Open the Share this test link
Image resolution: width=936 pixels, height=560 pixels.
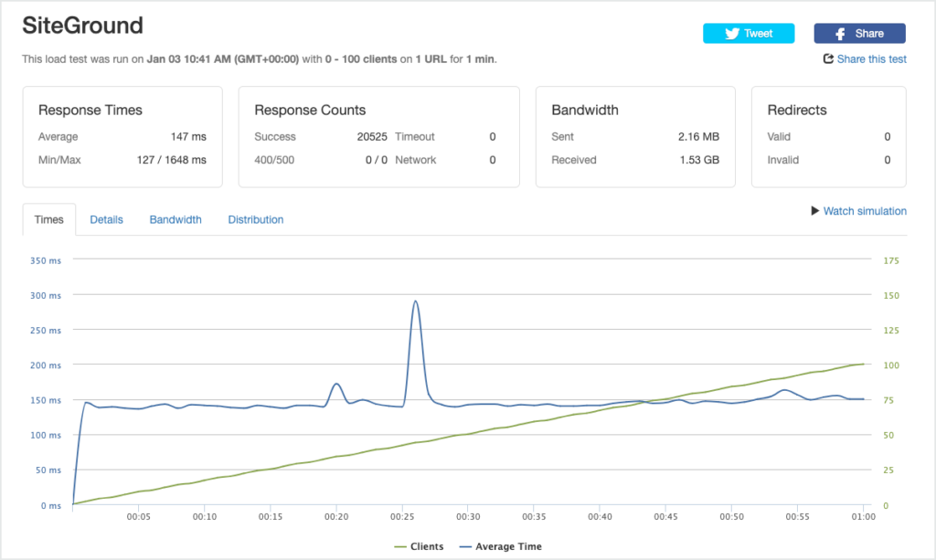871,59
